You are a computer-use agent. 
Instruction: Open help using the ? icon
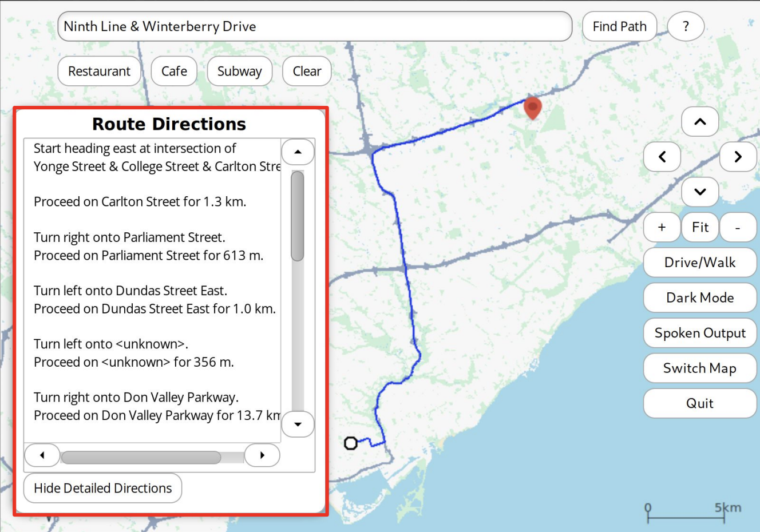685,26
